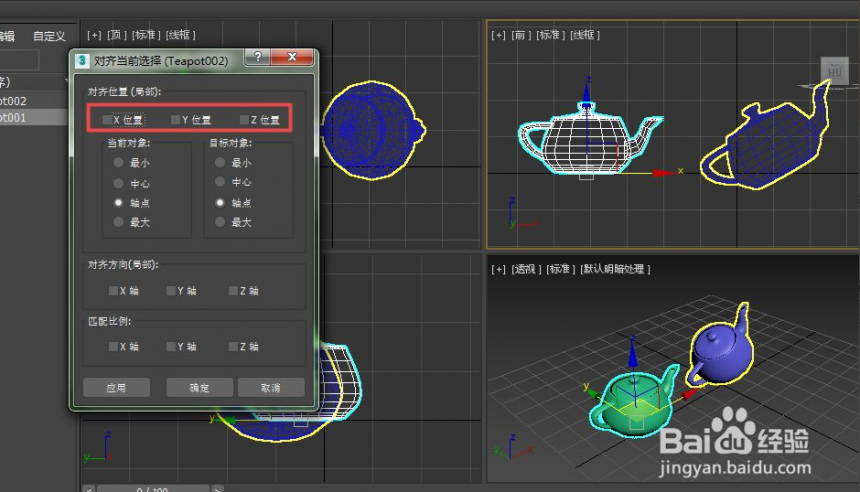Select 最小 under 目标对象
Image resolution: width=860 pixels, height=492 pixels.
coord(220,162)
